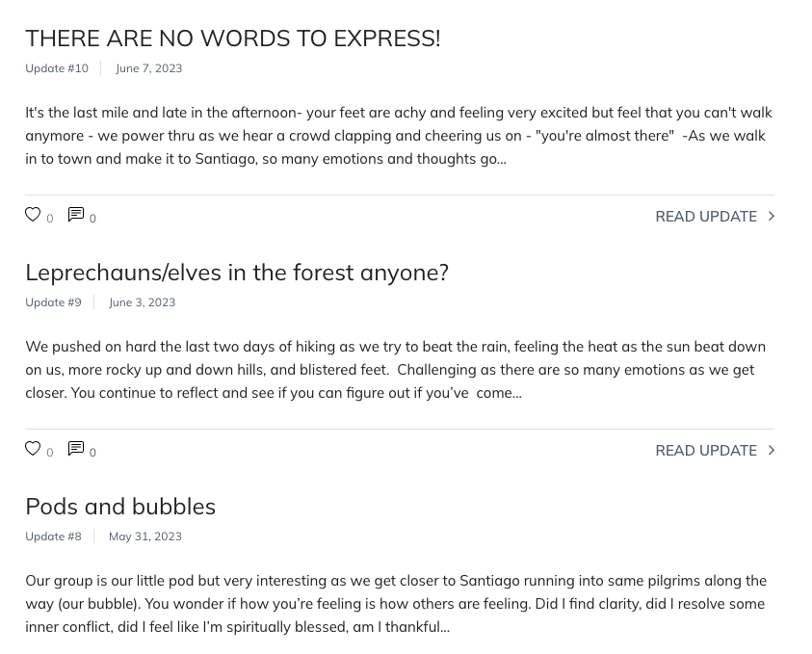Click the June 3, 2023 date

tap(143, 302)
